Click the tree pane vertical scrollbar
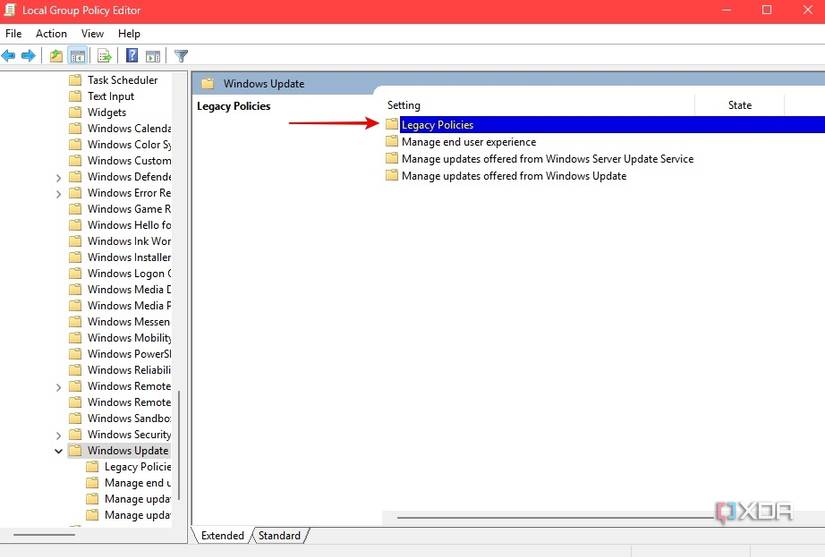Screen dimensions: 825x557 [x=179, y=444]
